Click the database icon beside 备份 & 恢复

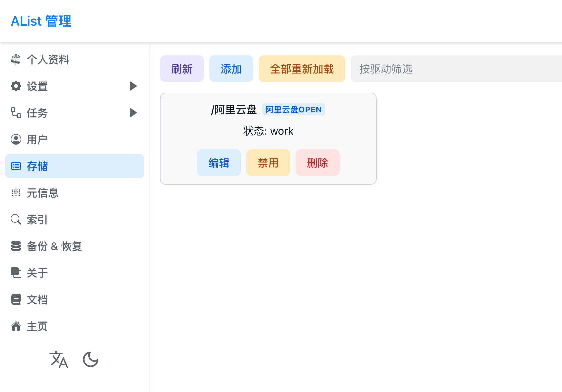point(16,246)
